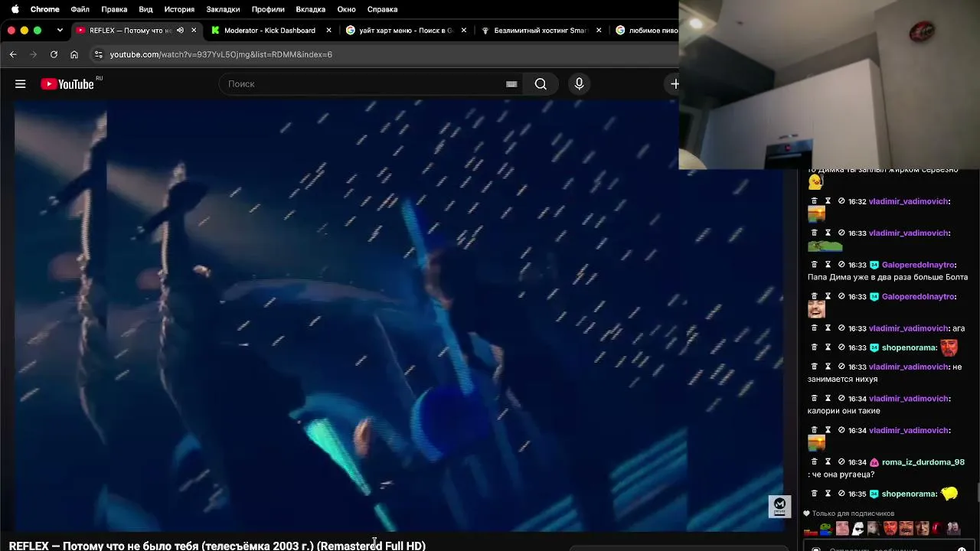This screenshot has height=551, width=980.
Task: Timeout author of 'калории они такие' message
Action: pos(828,399)
